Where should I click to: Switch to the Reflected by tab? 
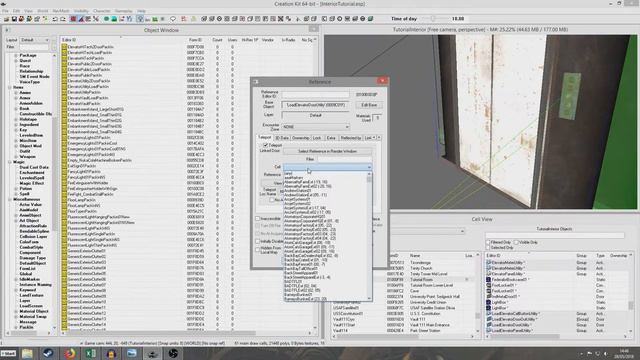[x=351, y=138]
